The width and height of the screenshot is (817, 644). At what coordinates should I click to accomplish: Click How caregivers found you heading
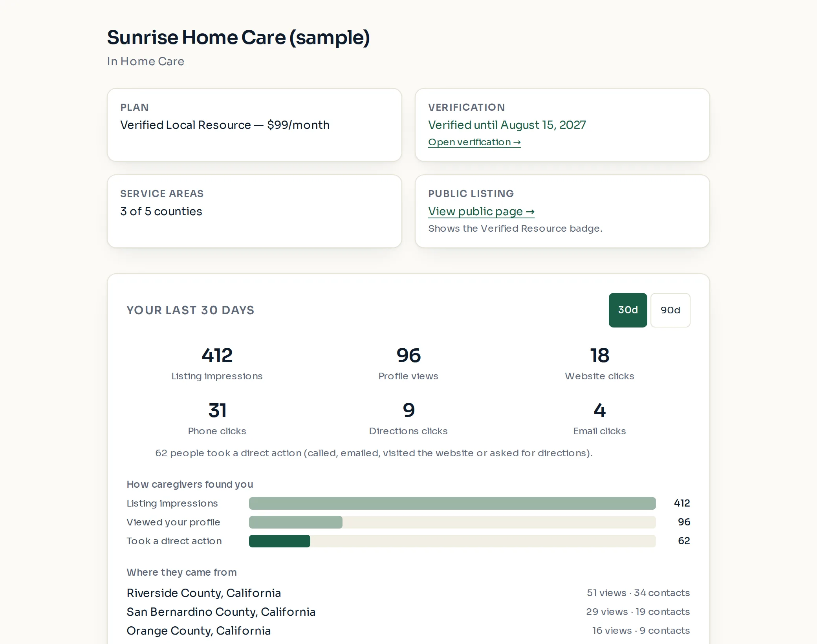pos(190,485)
